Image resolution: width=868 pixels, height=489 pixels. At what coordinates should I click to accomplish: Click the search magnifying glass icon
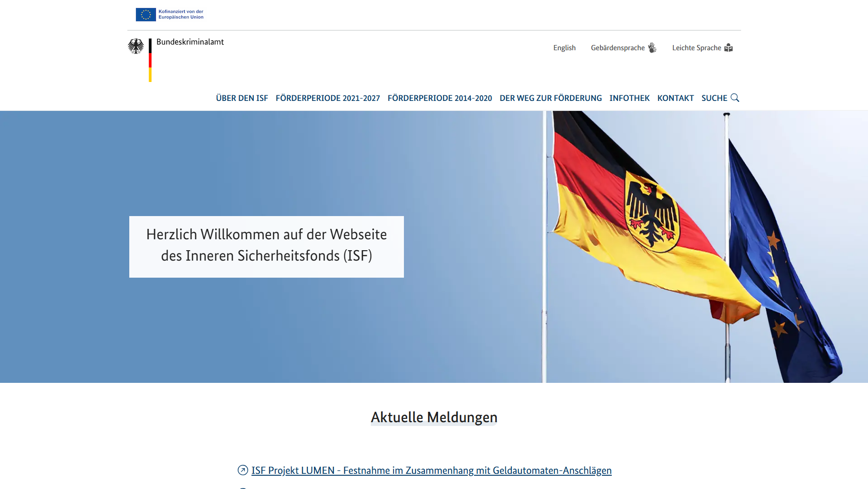point(734,98)
